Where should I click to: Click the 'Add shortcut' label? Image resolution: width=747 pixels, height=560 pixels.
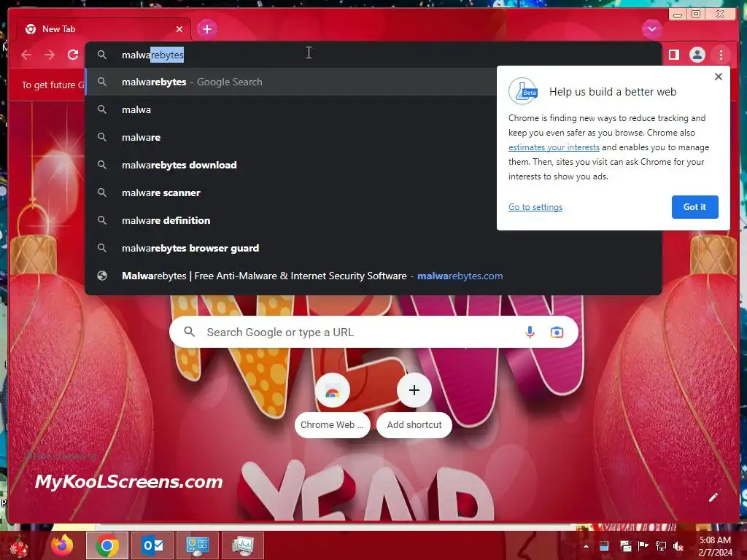pos(414,425)
